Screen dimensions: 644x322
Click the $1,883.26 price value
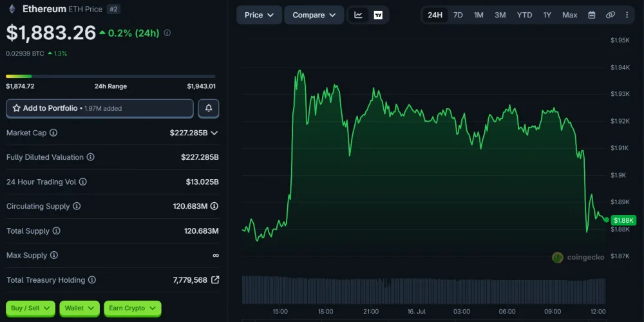[51, 33]
